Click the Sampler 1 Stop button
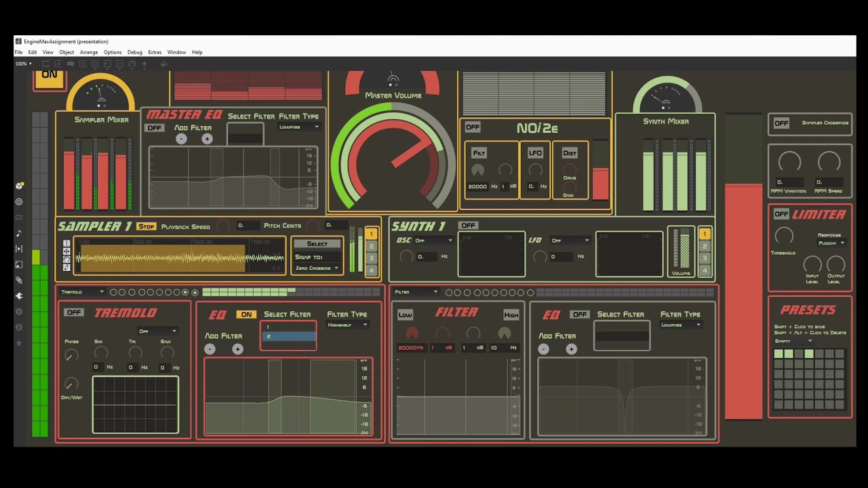 pos(146,226)
